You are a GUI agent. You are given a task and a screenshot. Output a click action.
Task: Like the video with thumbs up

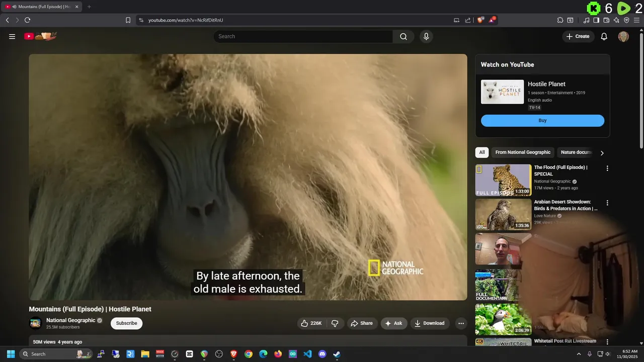coord(311,323)
